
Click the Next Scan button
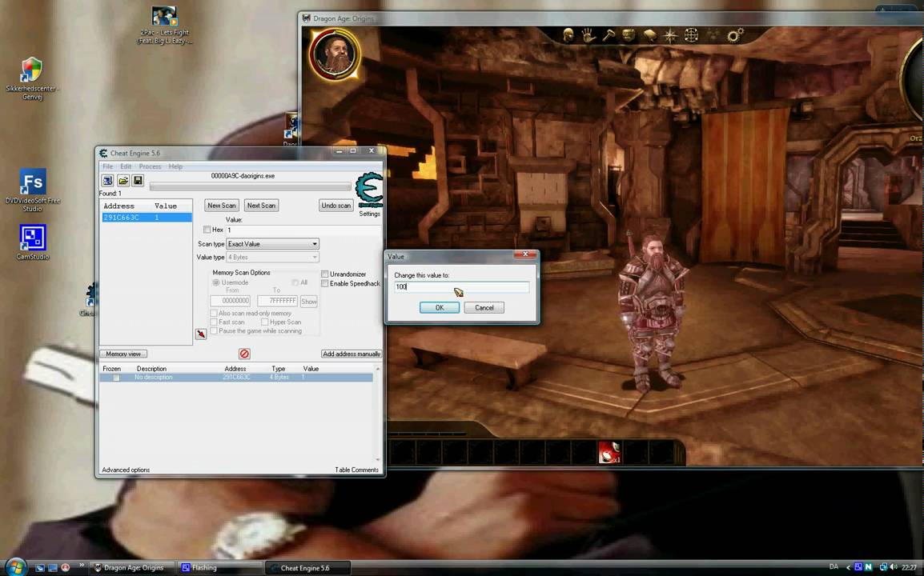(261, 206)
